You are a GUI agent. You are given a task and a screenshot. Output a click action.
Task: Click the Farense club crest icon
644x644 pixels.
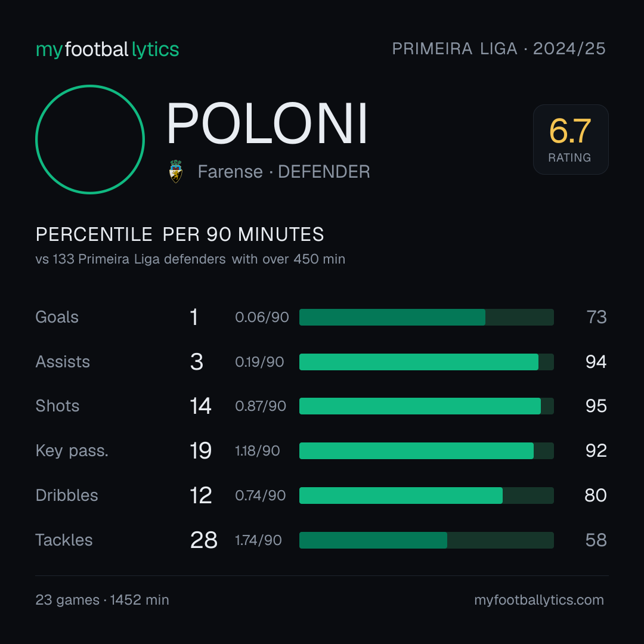click(x=176, y=172)
